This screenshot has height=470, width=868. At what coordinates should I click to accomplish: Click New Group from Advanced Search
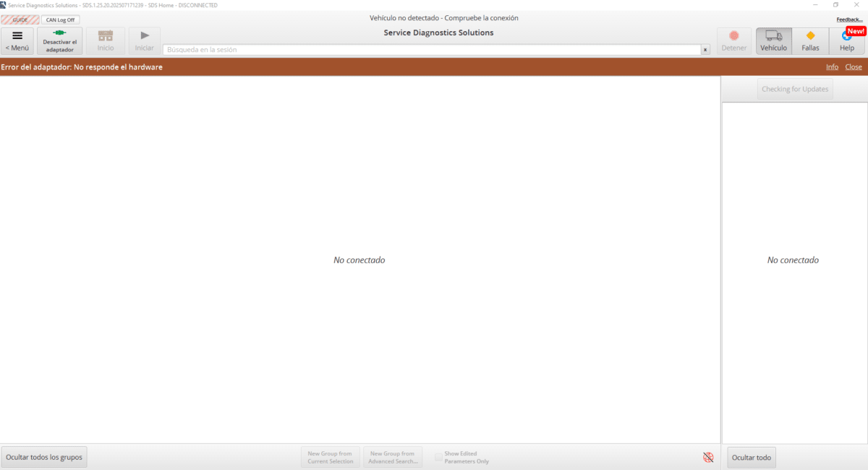(x=393, y=457)
